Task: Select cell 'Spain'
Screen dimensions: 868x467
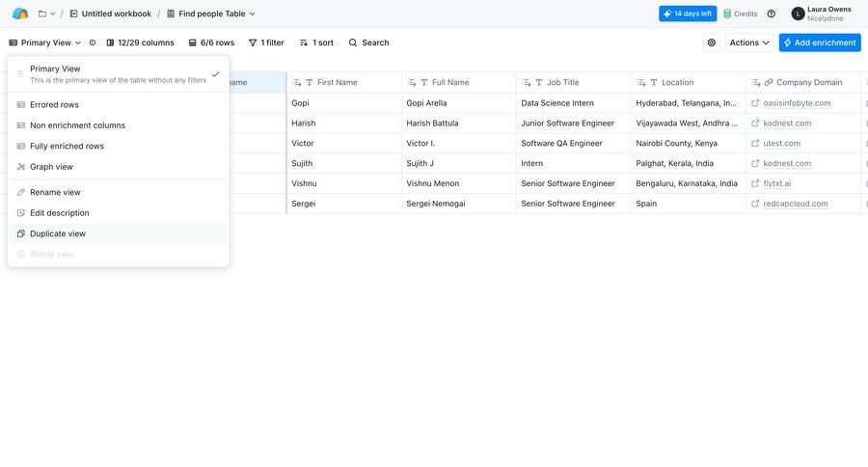Action: [688, 204]
